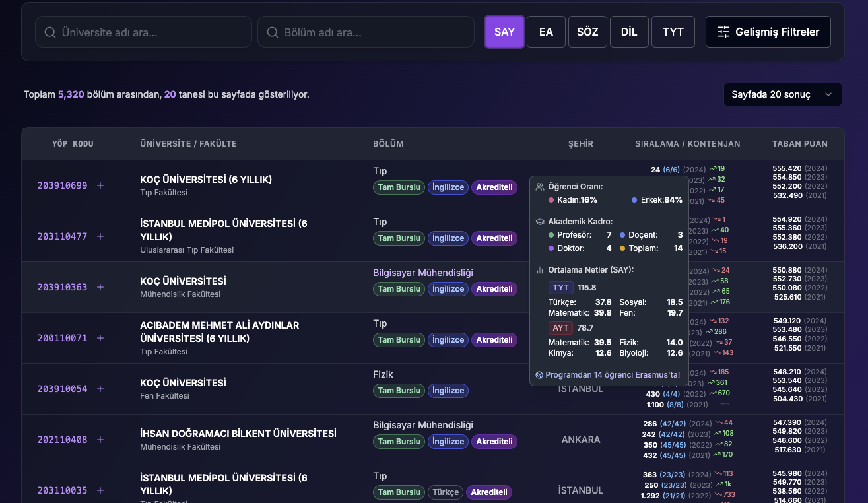Select the SÖZ score type tab
The image size is (868, 503).
pos(587,32)
